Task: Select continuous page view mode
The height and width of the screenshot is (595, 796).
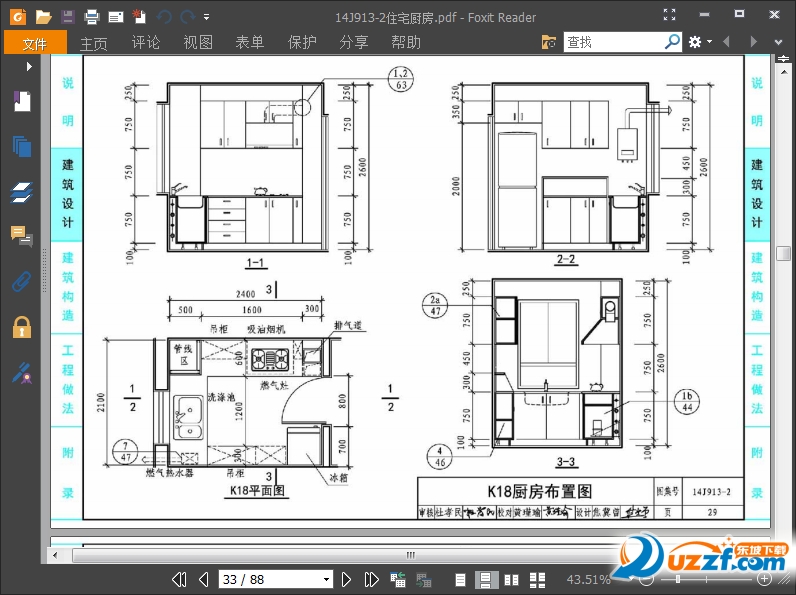Action: point(485,579)
